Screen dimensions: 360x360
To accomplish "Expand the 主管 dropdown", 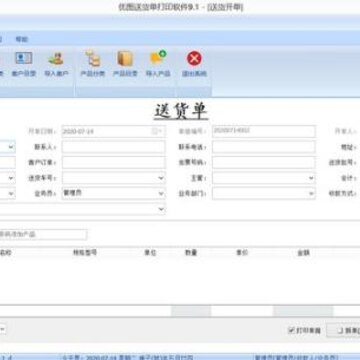I will pyautogui.click(x=311, y=178).
